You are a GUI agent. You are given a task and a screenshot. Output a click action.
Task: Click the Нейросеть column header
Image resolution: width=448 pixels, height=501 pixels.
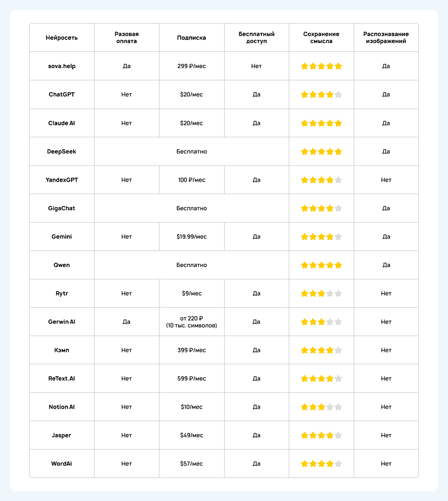(61, 38)
